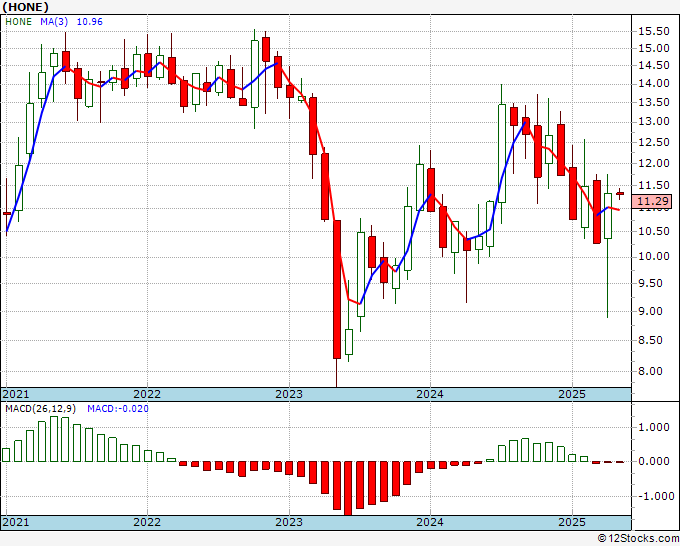Click the 10.96 moving average value

pos(90,22)
